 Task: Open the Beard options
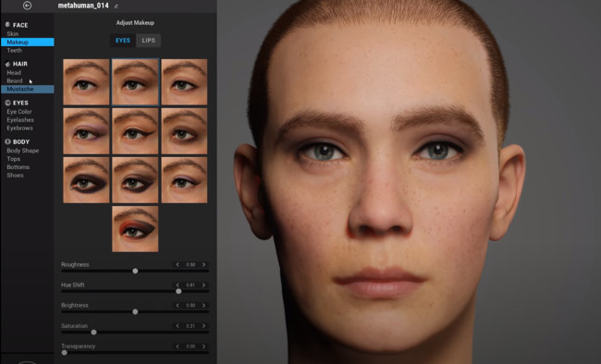(15, 81)
